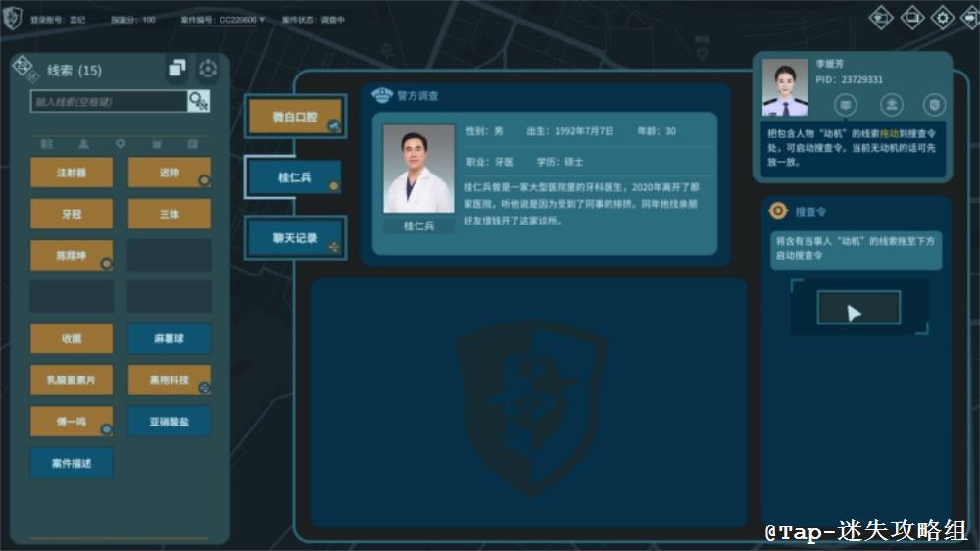This screenshot has width=980, height=551.
Task: Select the 案件描述 clue
Action: tap(72, 463)
